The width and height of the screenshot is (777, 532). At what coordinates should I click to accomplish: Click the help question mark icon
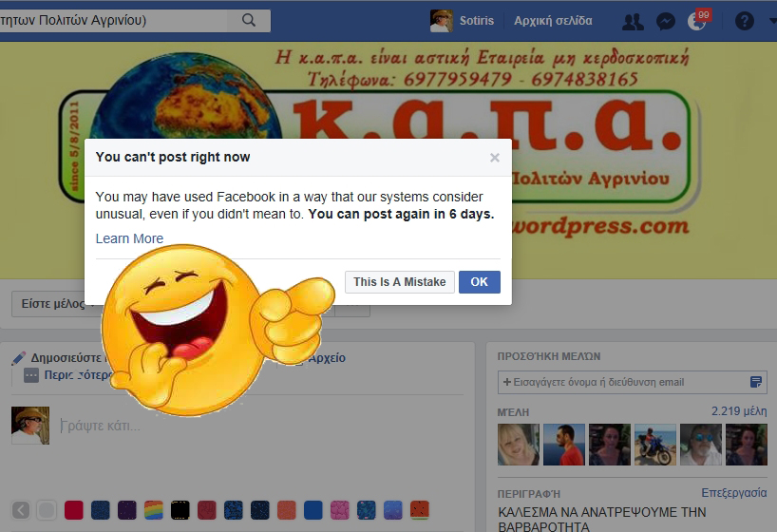coord(744,21)
